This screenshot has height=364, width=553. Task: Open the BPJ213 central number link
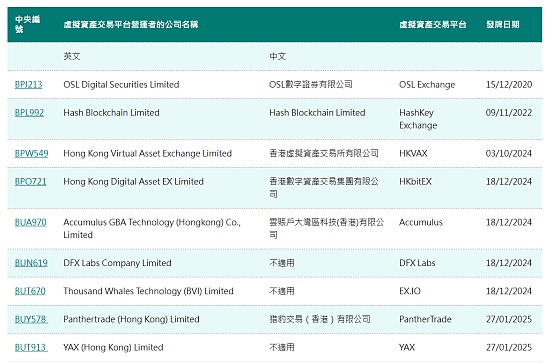(28, 85)
